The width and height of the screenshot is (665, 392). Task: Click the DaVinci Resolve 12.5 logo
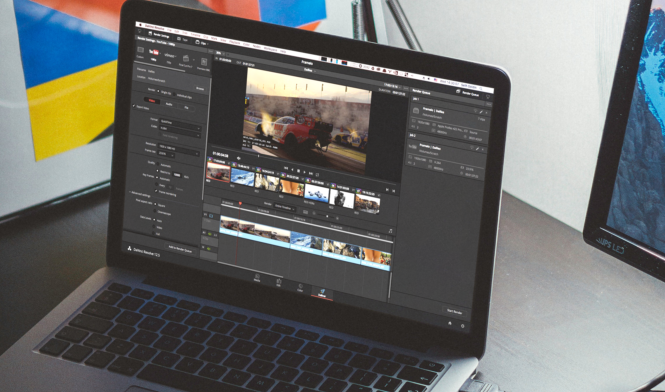tap(144, 252)
